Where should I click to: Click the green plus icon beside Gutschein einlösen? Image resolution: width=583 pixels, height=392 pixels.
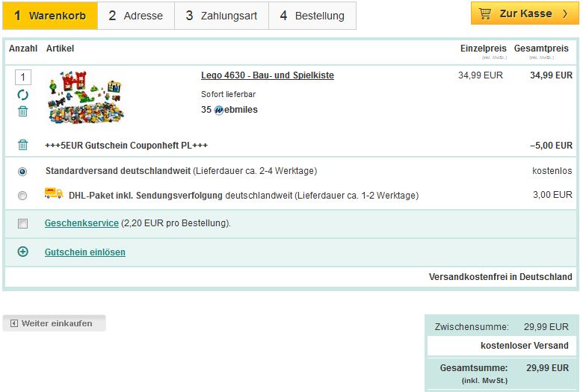coord(23,252)
